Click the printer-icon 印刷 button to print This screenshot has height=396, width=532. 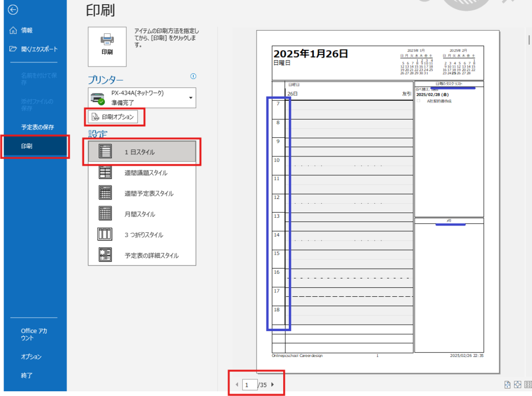(x=107, y=46)
